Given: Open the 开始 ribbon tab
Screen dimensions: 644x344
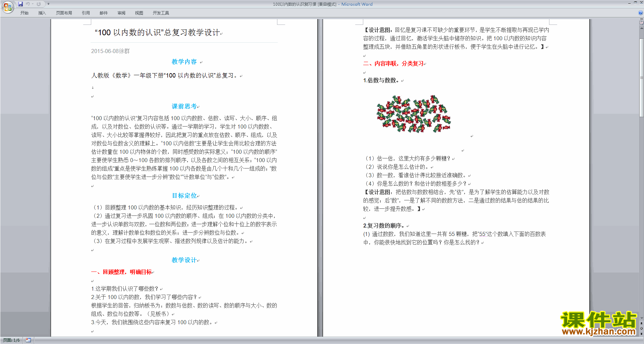Looking at the screenshot, I should pyautogui.click(x=24, y=13).
